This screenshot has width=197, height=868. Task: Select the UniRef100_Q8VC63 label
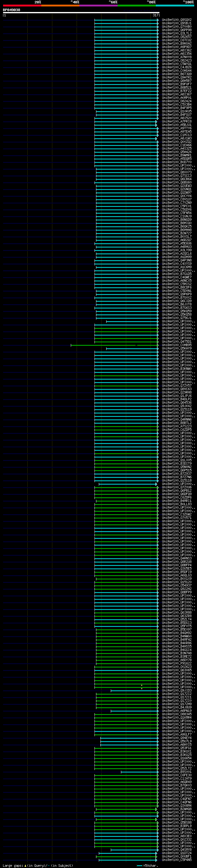177,389
